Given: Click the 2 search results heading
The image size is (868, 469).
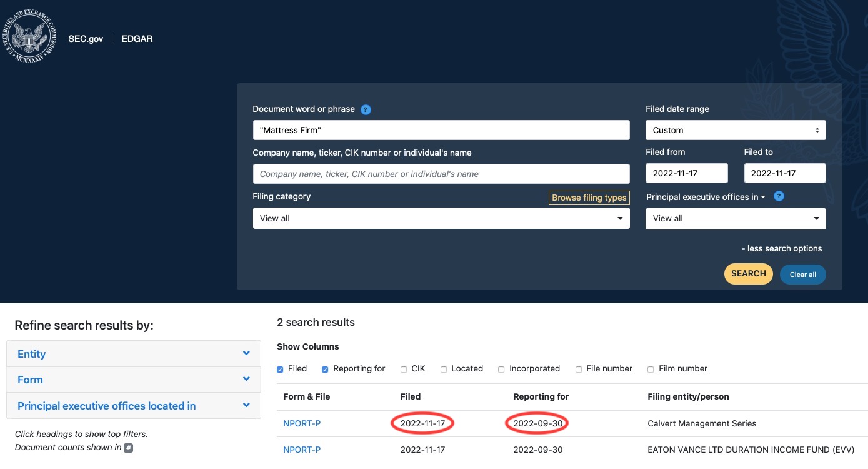Looking at the screenshot, I should (316, 322).
